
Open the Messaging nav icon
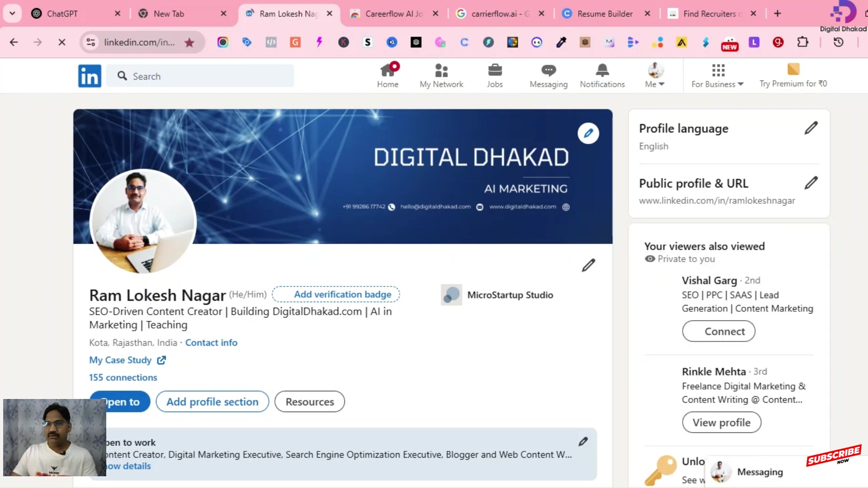[x=548, y=75]
